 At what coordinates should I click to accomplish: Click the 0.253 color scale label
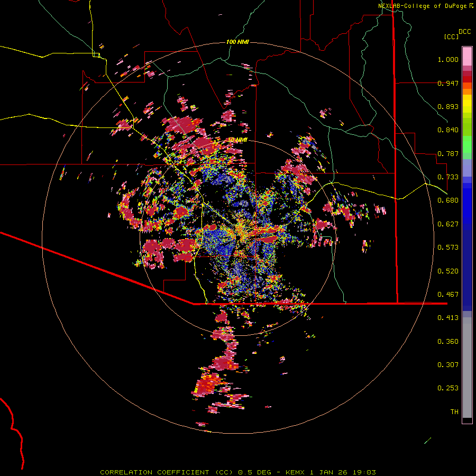tap(448, 388)
